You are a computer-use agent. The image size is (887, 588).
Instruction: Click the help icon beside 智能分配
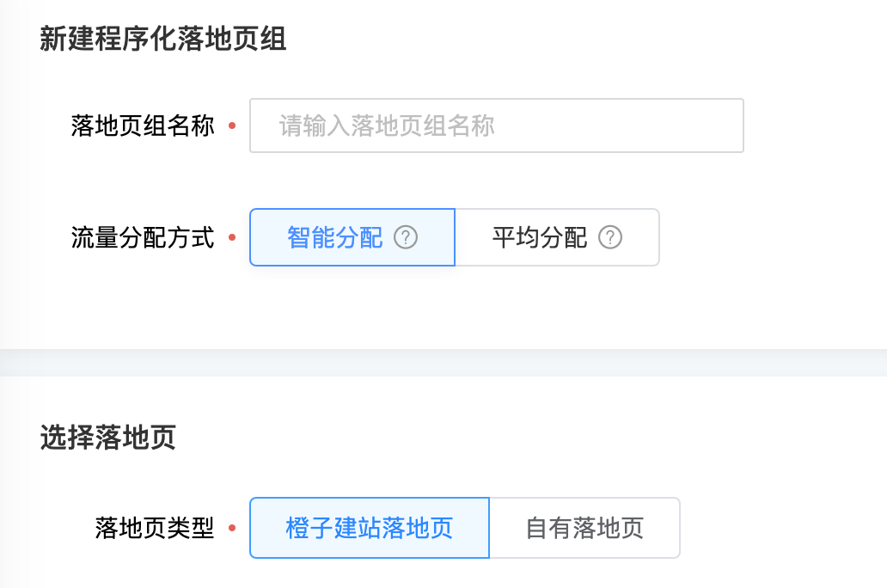click(x=406, y=237)
